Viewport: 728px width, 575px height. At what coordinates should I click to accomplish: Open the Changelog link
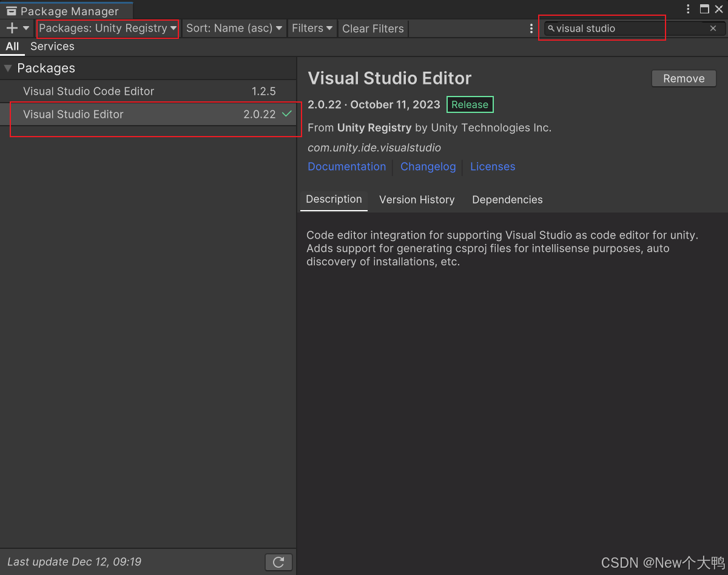point(428,166)
